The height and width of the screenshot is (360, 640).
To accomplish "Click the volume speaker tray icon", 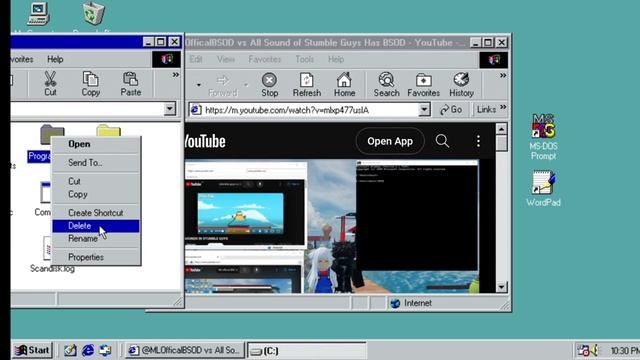I will 594,350.
